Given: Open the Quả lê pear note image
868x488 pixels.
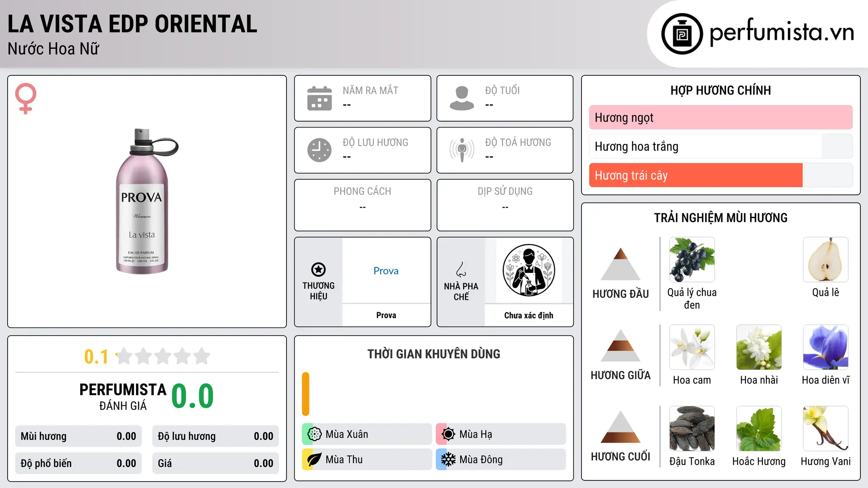Looking at the screenshot, I should click(x=826, y=260).
